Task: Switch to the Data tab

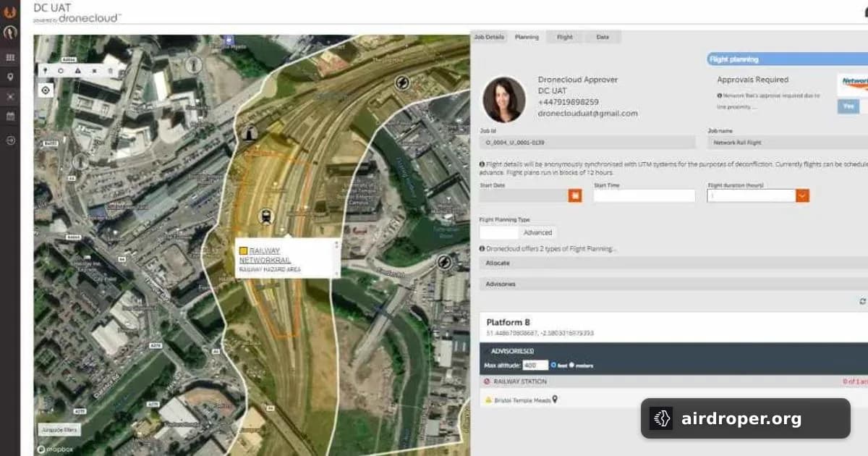Action: (603, 37)
